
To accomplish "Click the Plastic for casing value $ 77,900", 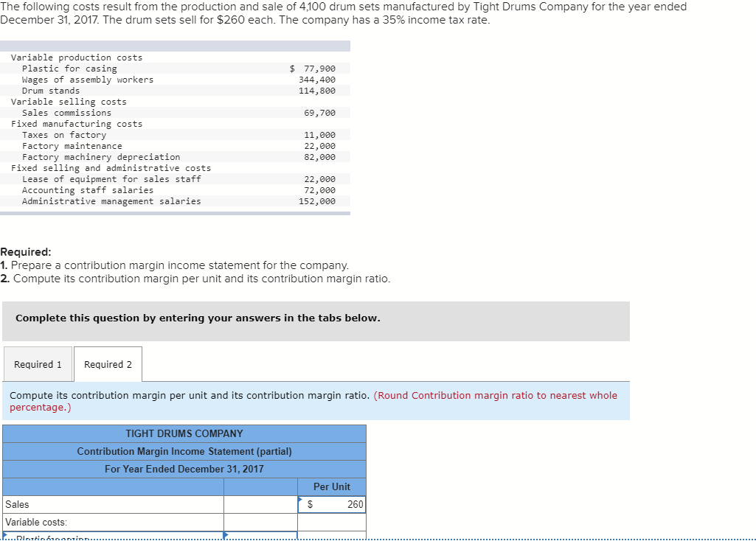I will (313, 69).
